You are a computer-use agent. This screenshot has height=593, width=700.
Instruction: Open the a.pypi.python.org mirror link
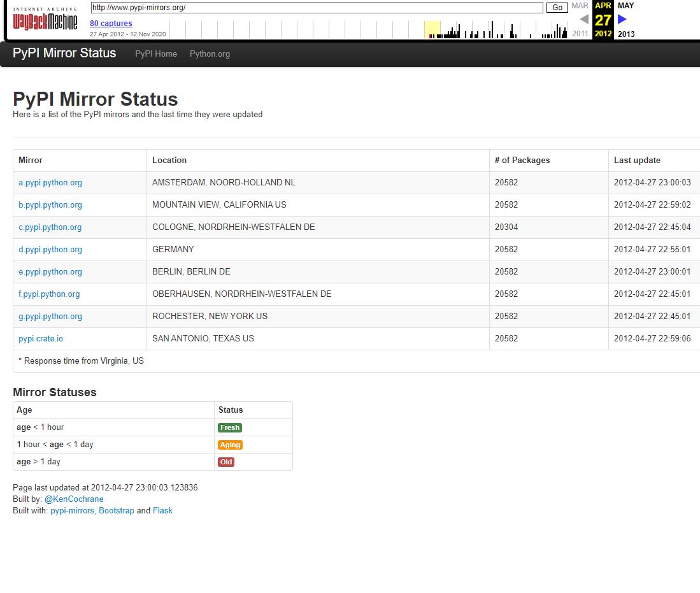coord(50,183)
